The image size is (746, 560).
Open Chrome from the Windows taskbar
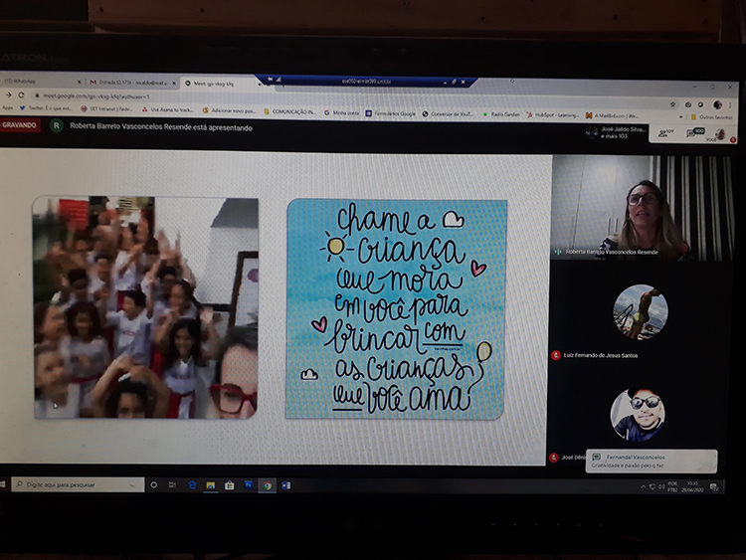(x=267, y=485)
